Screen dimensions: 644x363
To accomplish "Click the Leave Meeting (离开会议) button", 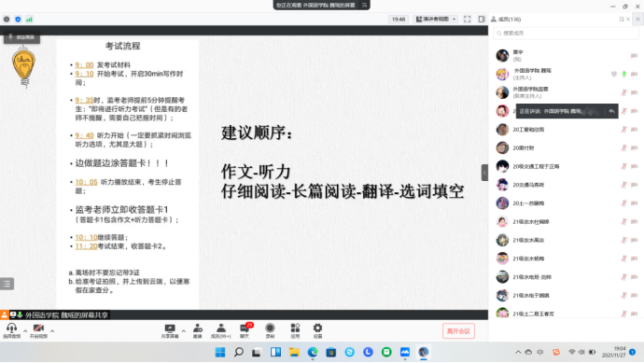I will [x=458, y=331].
